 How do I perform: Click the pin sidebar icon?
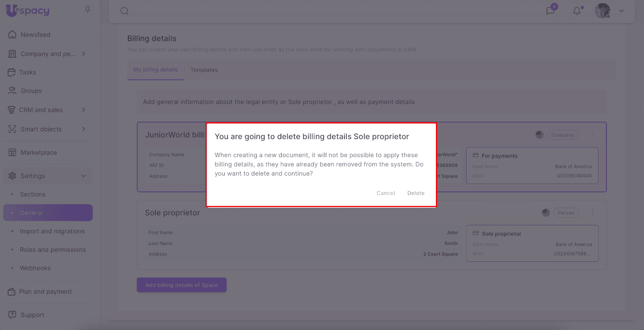(x=87, y=9)
